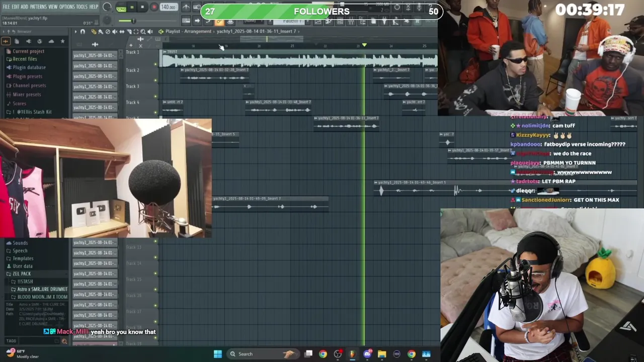Mute Track 2 with its green dot
This screenshot has height=362, width=644.
(x=155, y=80)
